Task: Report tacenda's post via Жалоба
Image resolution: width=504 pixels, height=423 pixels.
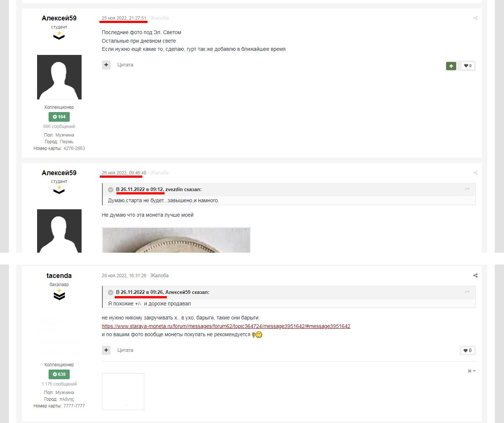Action: [159, 276]
